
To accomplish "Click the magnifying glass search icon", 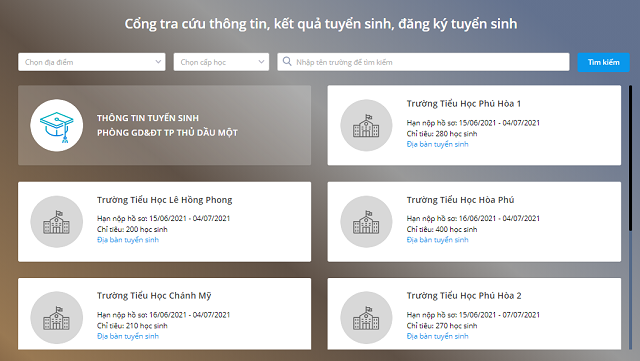I will click(x=287, y=62).
